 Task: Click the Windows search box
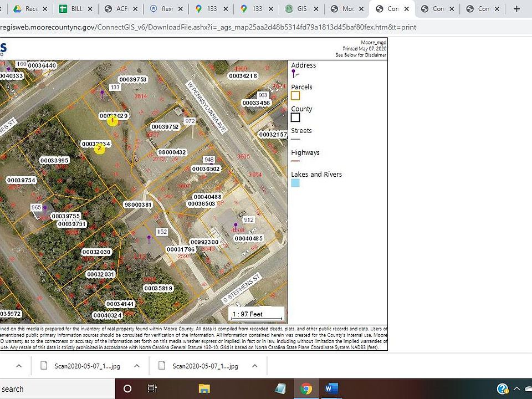pyautogui.click(x=57, y=389)
